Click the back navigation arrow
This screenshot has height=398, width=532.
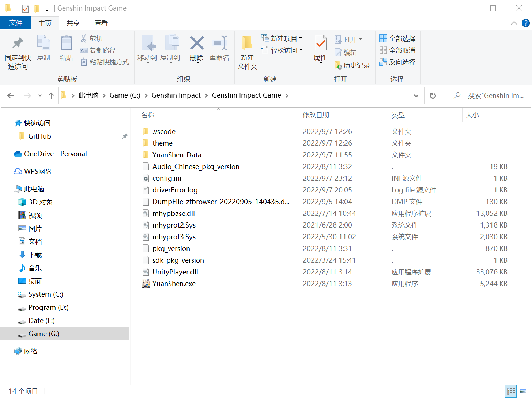point(11,95)
